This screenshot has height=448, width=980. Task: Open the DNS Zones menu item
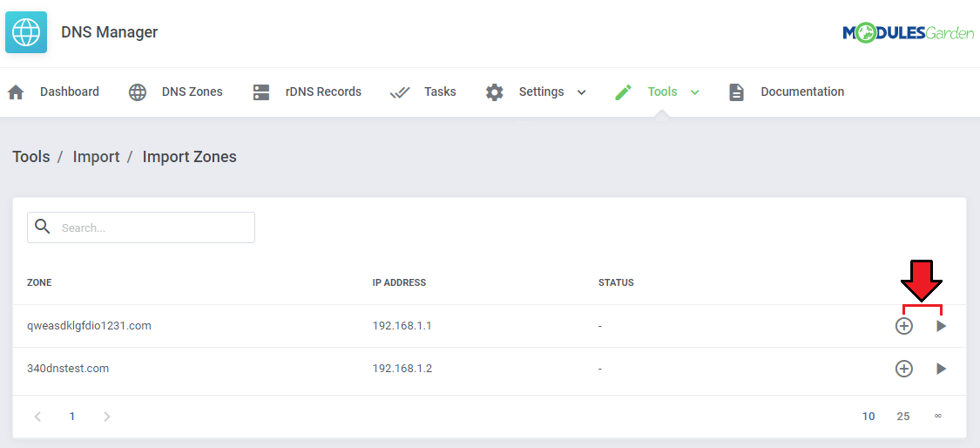tap(192, 92)
